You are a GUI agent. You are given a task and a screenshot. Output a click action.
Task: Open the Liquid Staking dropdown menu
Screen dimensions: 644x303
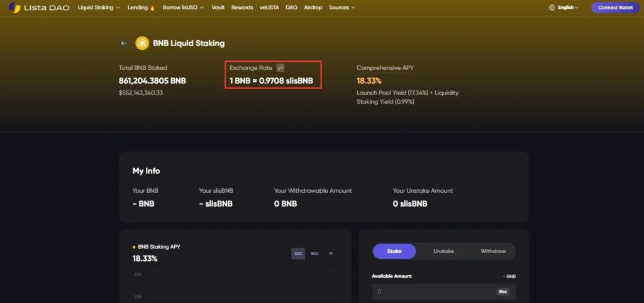click(x=99, y=8)
